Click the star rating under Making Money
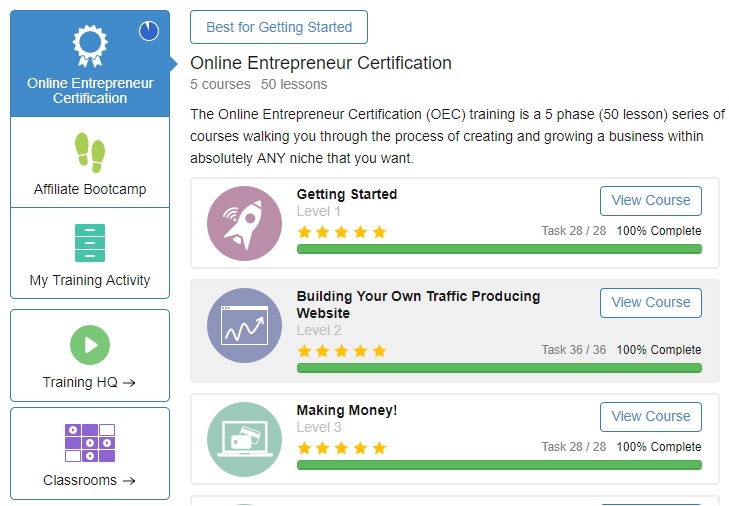Image resolution: width=729 pixels, height=506 pixels. point(342,448)
